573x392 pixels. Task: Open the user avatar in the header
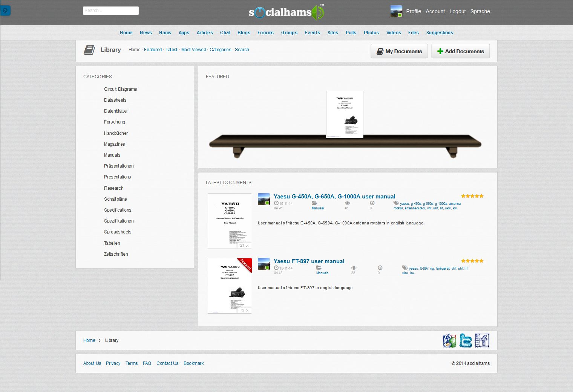point(396,11)
